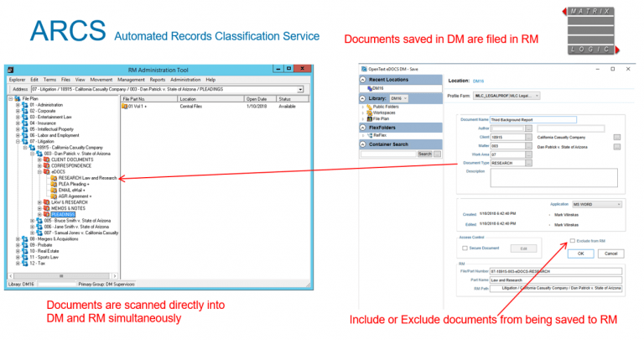Viewport: 644px width, 340px height.
Task: Collapse the Container Search section
Action: point(363,144)
